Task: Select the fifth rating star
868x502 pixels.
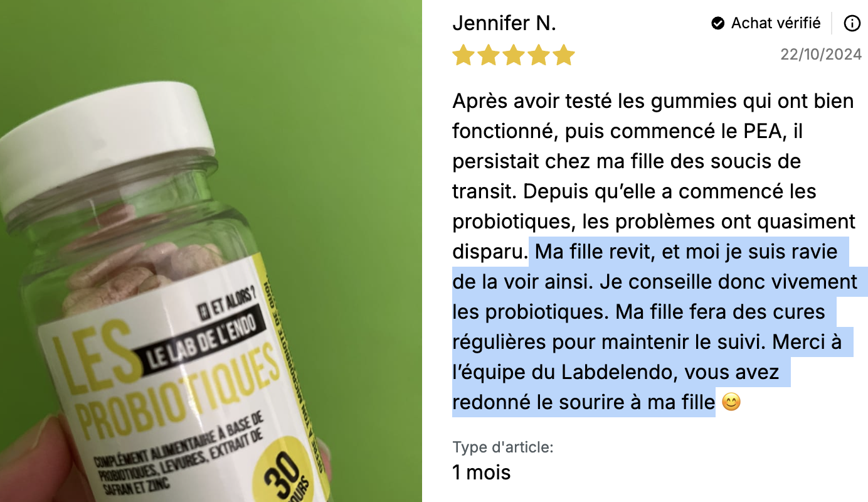Action: pyautogui.click(x=563, y=55)
